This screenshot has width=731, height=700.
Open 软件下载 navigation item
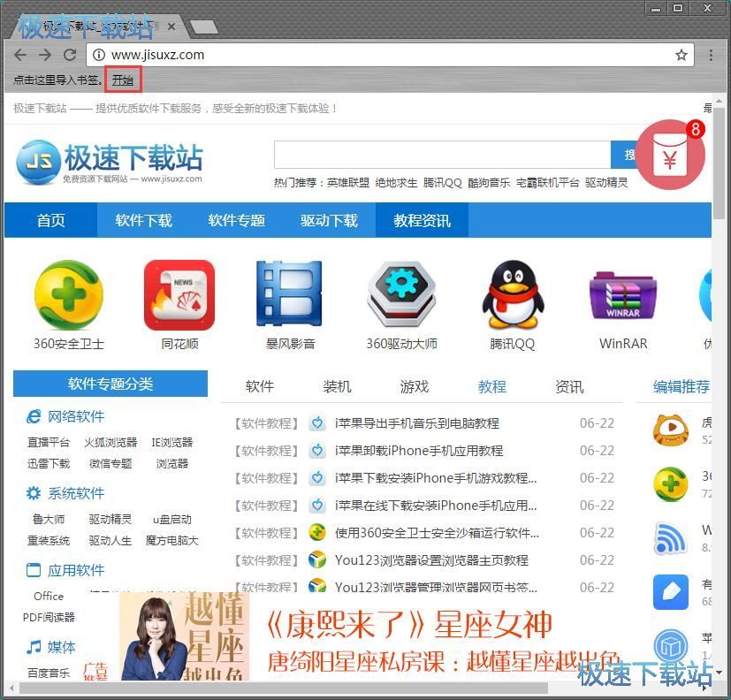pos(143,220)
